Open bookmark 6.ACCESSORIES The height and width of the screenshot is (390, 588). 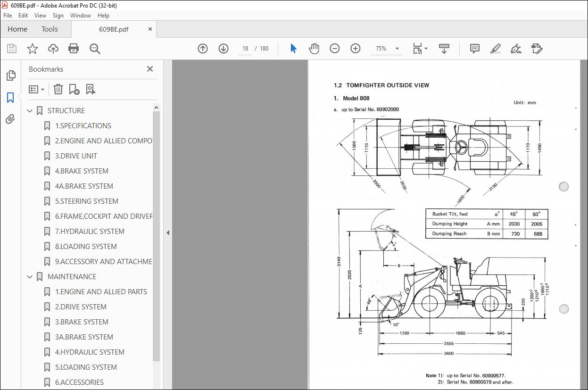click(79, 382)
